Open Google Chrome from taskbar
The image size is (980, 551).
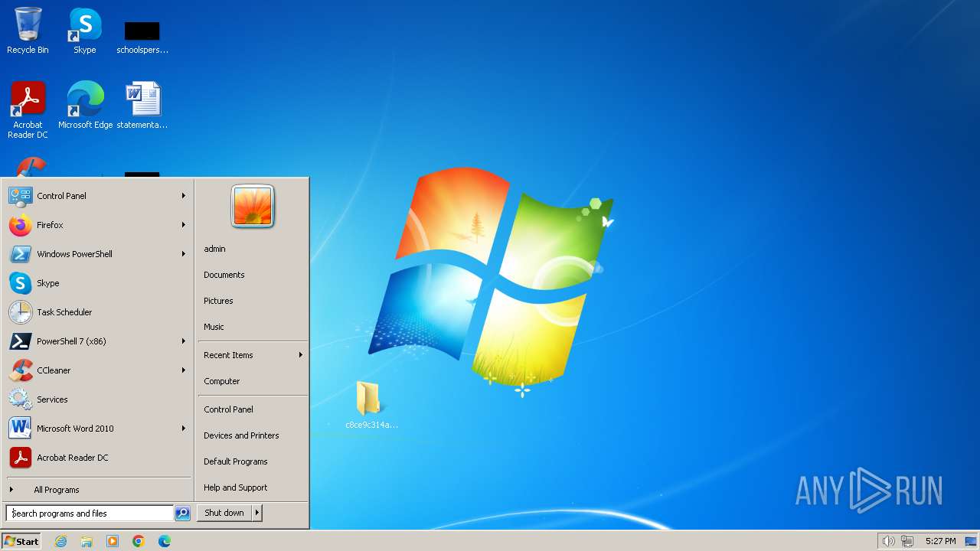click(x=139, y=541)
